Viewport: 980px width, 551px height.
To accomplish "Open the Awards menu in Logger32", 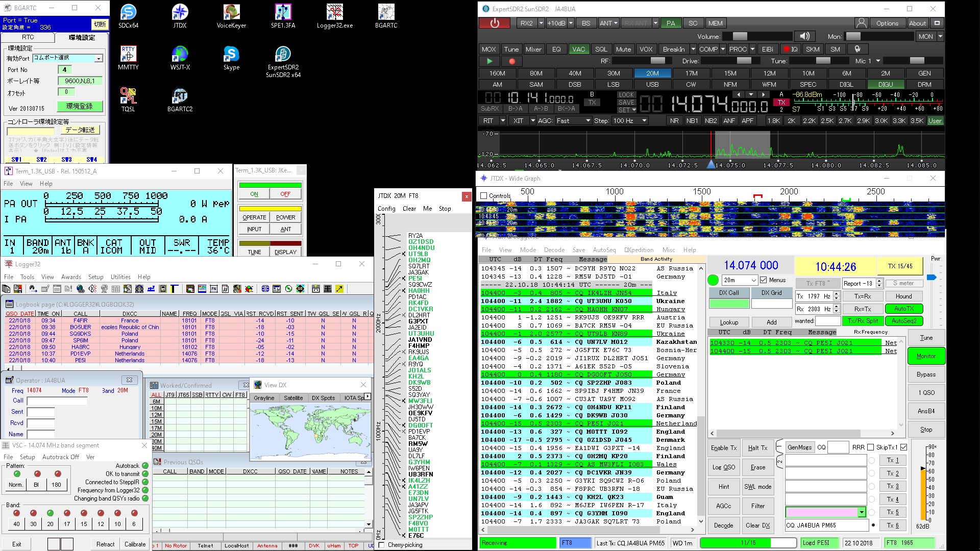I will (x=71, y=277).
